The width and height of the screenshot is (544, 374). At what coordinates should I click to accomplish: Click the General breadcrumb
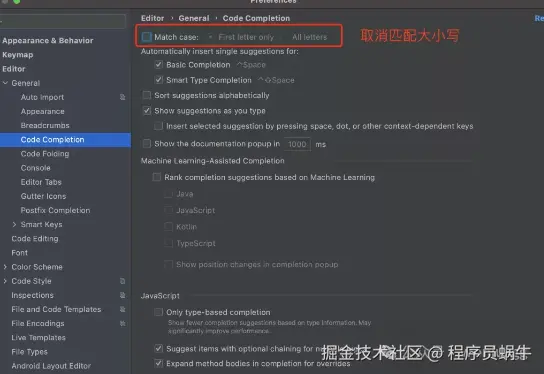[x=194, y=18]
